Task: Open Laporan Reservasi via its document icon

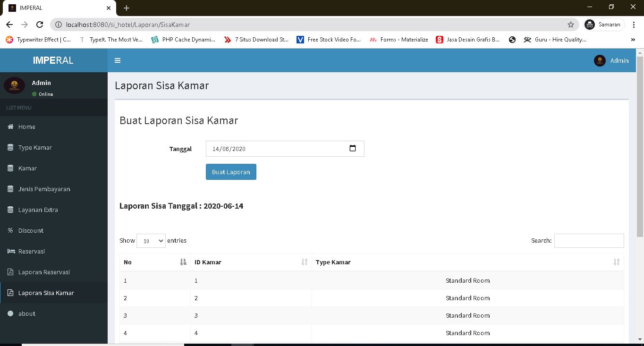Action: pos(10,272)
